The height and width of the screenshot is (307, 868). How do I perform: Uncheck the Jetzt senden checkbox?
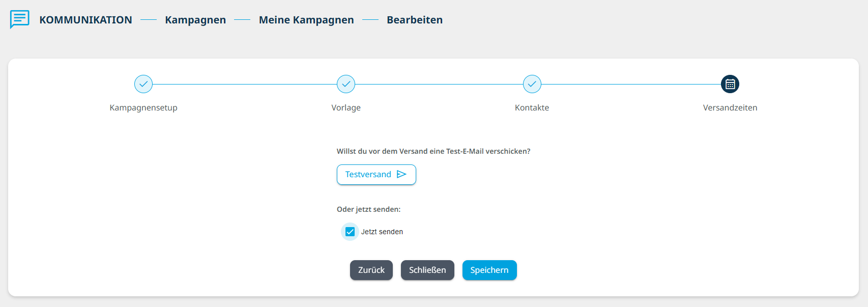click(x=350, y=232)
